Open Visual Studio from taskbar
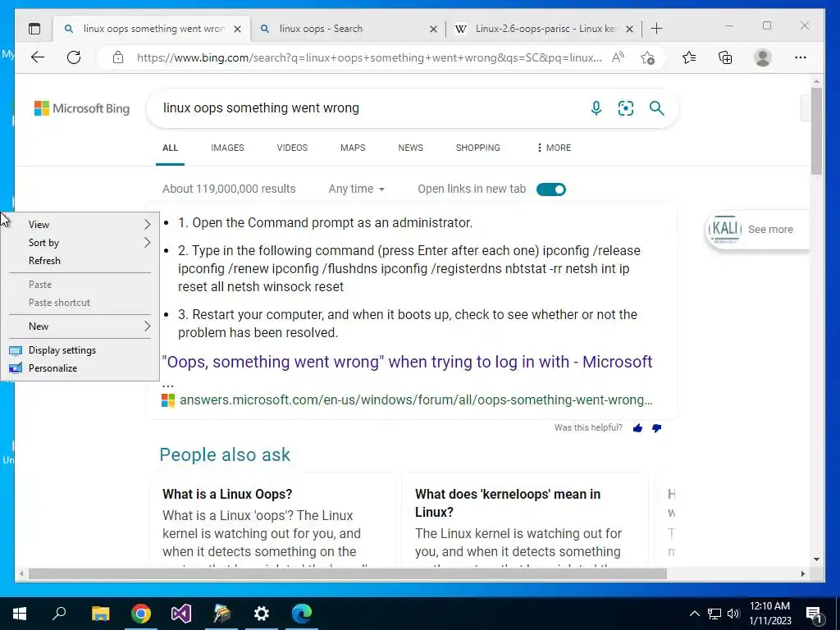840x630 pixels. (x=181, y=614)
